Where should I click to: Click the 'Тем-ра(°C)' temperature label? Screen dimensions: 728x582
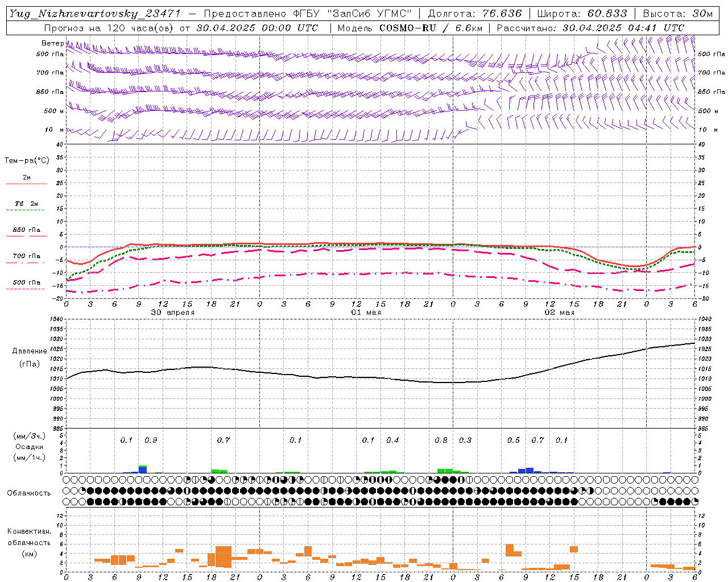tap(27, 161)
